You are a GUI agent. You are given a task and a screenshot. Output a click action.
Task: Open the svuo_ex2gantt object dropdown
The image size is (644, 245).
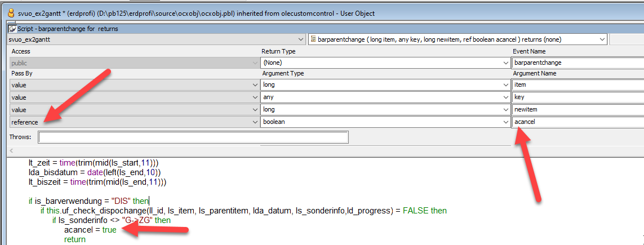point(301,39)
